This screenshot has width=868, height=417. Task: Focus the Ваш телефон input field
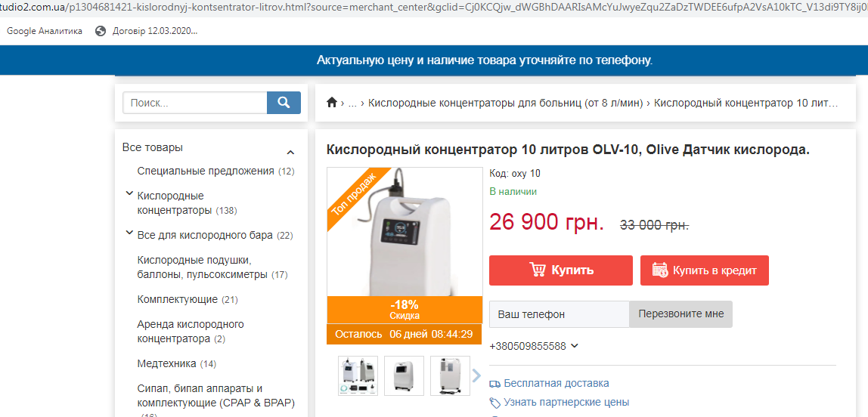click(x=559, y=314)
